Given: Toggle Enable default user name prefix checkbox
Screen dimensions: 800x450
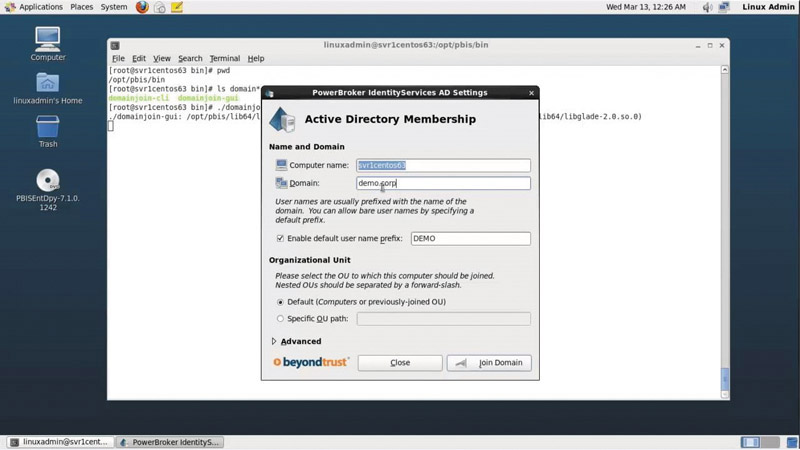Looking at the screenshot, I should [x=280, y=238].
